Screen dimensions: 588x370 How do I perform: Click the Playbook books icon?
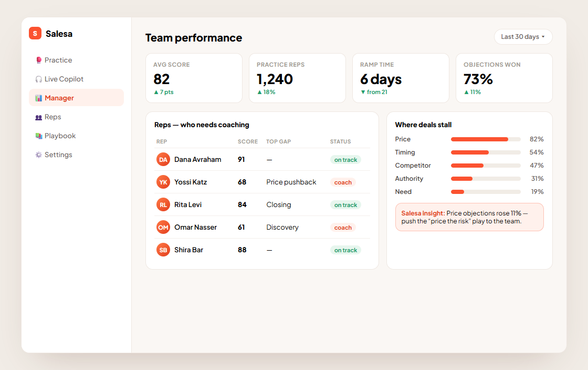click(39, 136)
